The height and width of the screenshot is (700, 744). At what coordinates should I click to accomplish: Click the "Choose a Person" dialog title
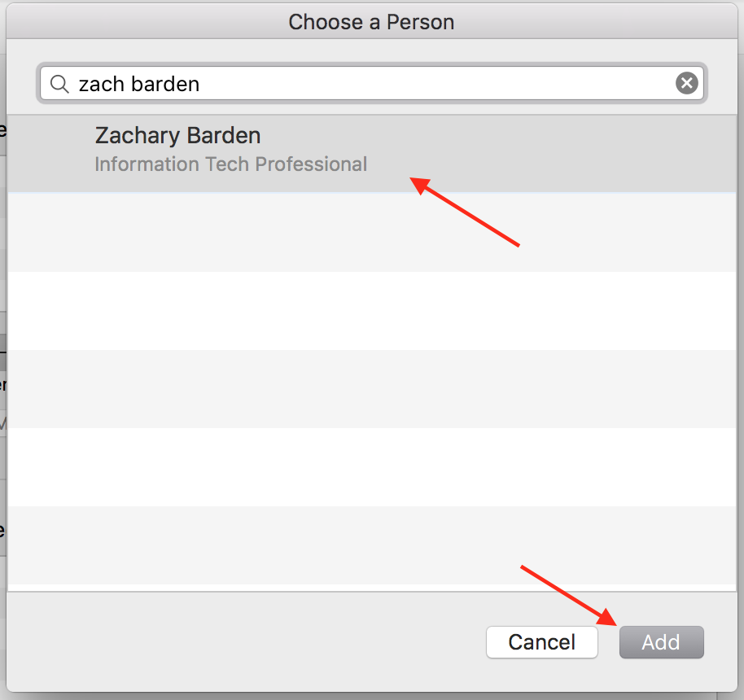(371, 22)
